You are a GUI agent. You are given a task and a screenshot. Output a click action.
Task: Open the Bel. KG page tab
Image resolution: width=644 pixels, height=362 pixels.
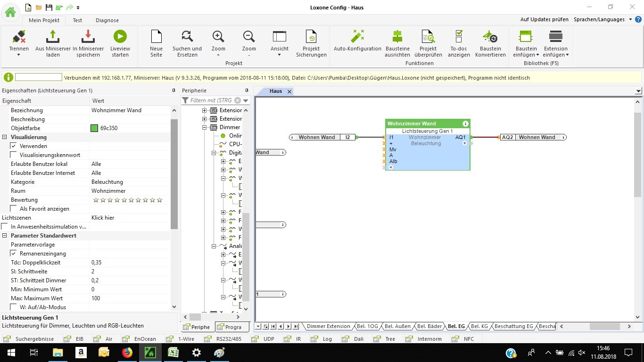(x=479, y=326)
